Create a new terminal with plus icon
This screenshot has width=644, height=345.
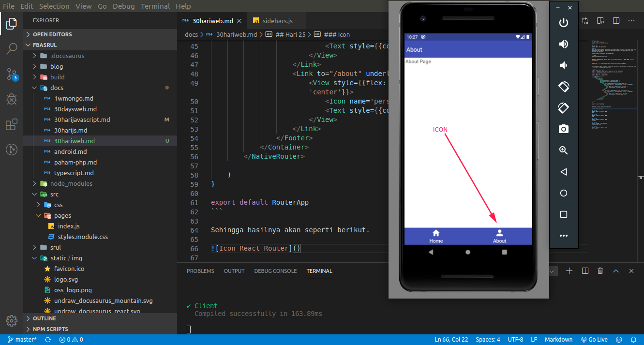(x=569, y=271)
